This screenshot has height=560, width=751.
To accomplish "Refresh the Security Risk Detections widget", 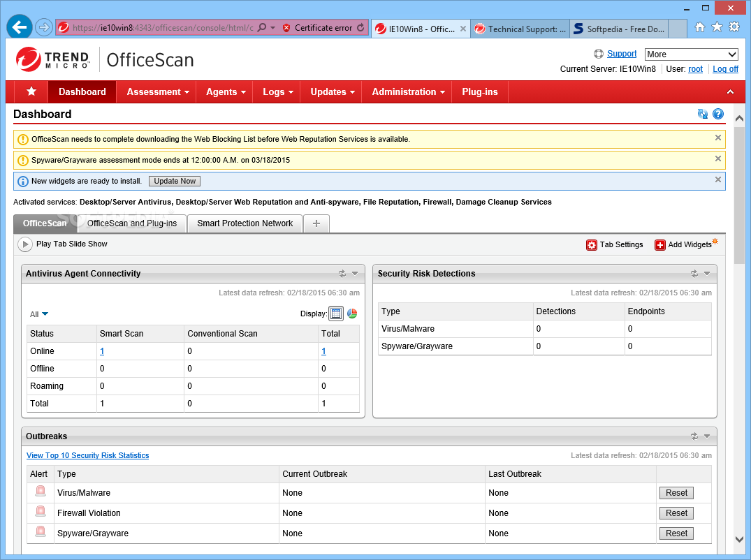I will coord(694,273).
